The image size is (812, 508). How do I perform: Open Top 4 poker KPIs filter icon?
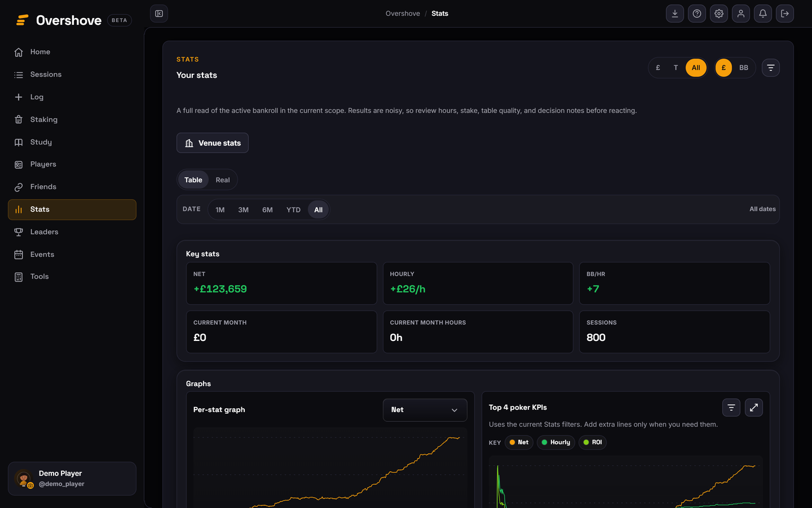click(x=731, y=408)
